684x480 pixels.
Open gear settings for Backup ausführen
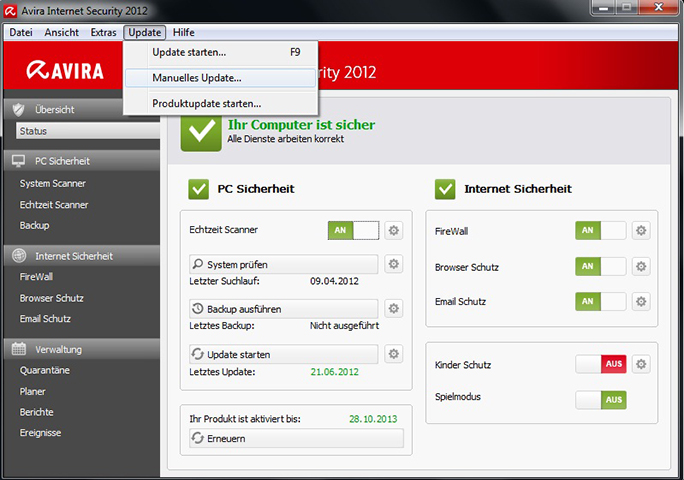point(394,309)
